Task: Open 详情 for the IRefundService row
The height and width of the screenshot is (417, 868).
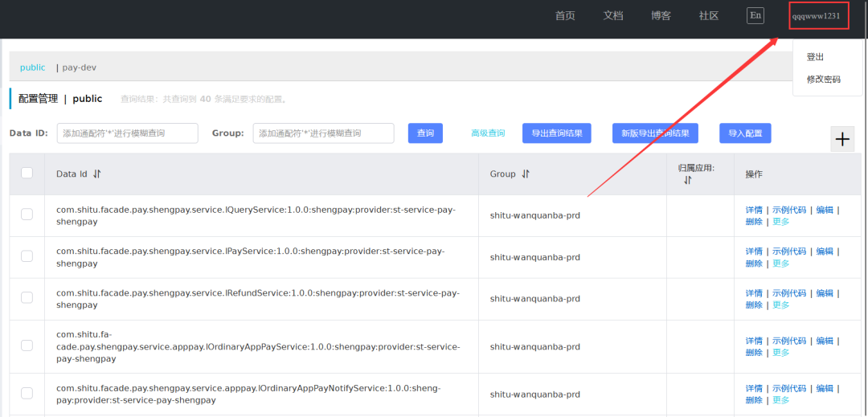Action: [x=754, y=293]
